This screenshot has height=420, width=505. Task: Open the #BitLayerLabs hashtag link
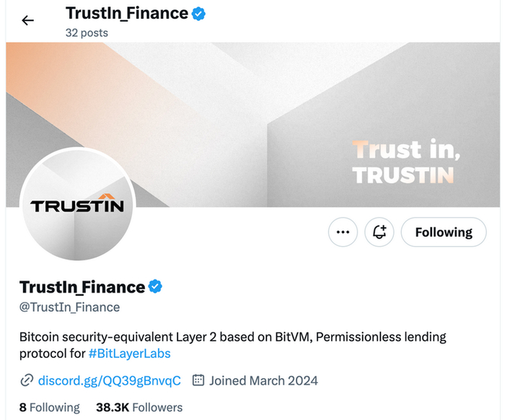pos(130,354)
